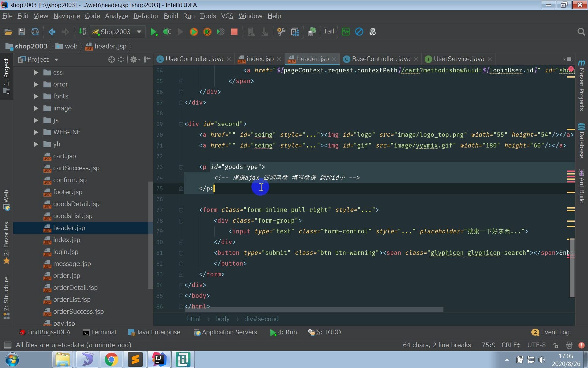Open Search Everywhere magnifier icon
This screenshot has height=368, width=588.
[581, 32]
